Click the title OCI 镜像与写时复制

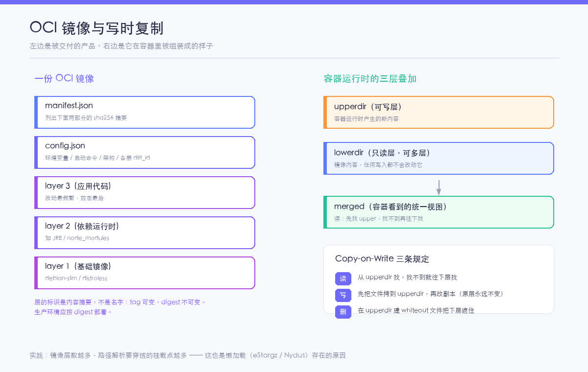97,28
